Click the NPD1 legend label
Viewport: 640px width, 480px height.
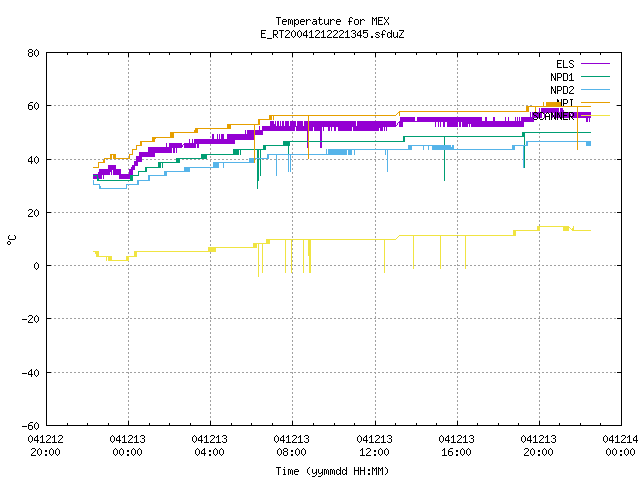click(x=562, y=77)
